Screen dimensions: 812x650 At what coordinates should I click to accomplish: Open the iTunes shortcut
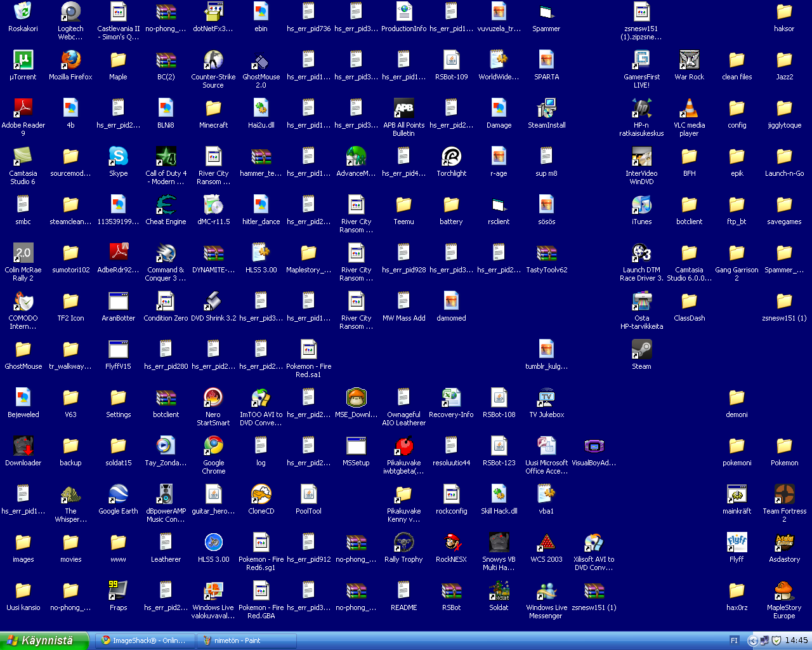click(x=641, y=205)
